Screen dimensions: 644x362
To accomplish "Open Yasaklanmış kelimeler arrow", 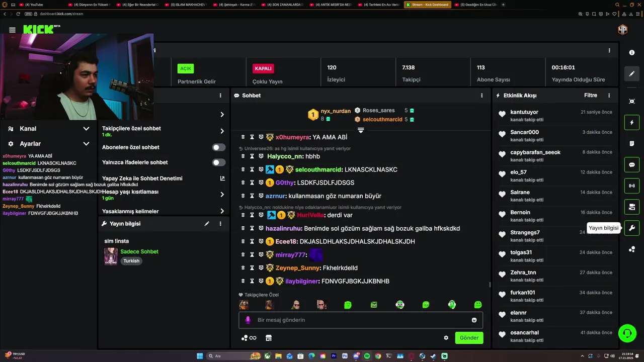I will click(222, 211).
